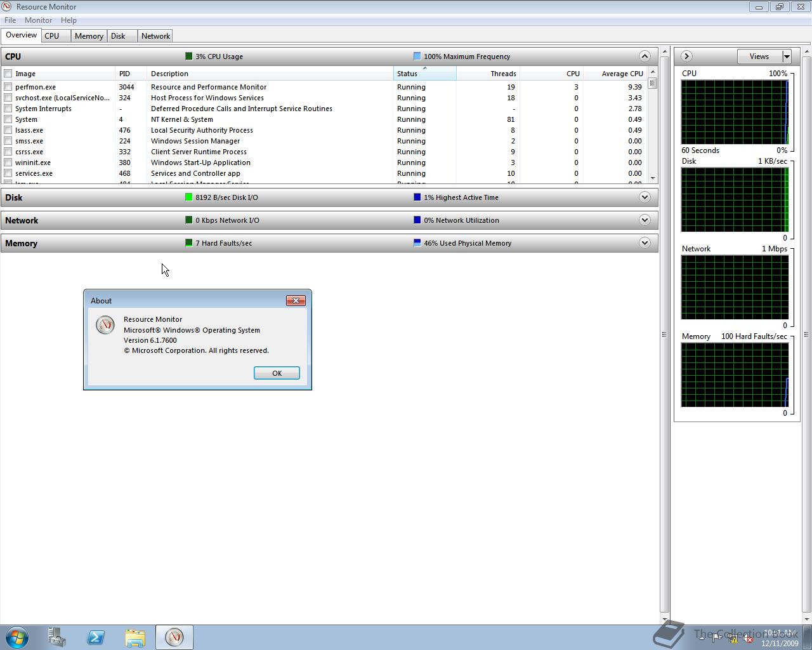Open the Monitor menu
The height and width of the screenshot is (650, 812).
point(38,20)
